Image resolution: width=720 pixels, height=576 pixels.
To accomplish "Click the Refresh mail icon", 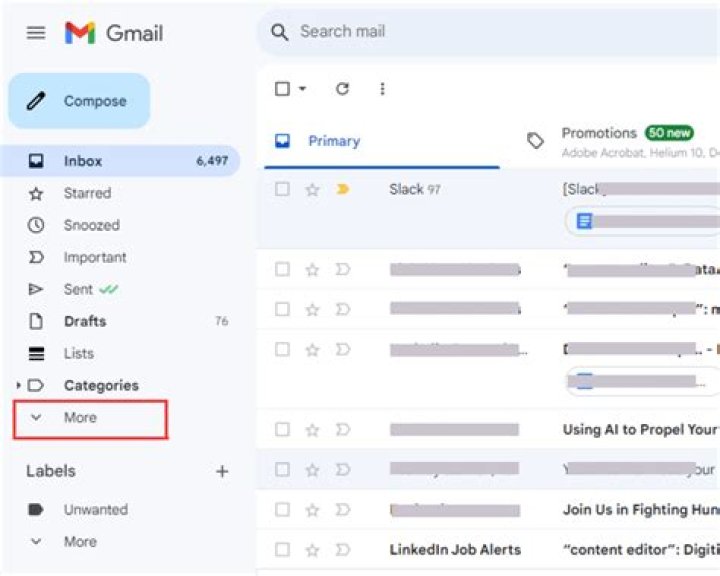I will (x=342, y=89).
